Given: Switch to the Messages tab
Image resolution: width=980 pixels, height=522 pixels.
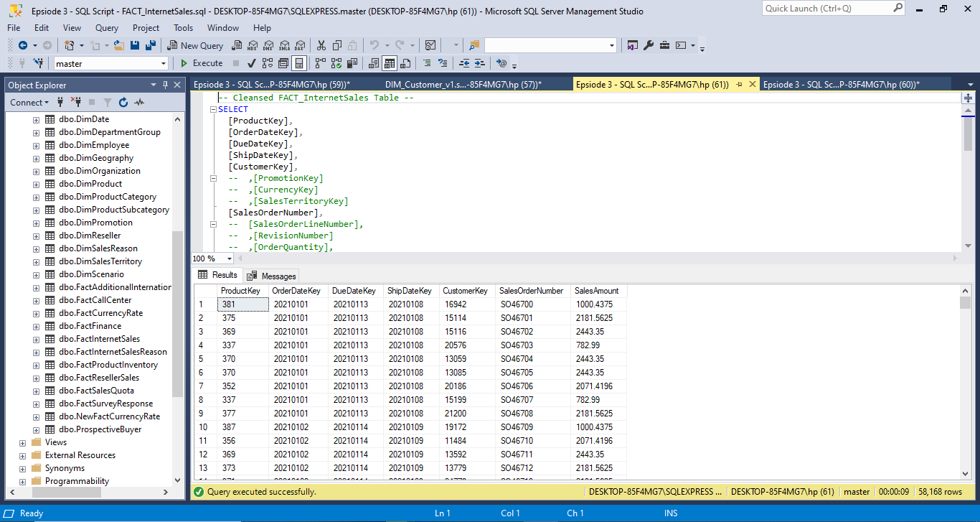Looking at the screenshot, I should click(272, 276).
